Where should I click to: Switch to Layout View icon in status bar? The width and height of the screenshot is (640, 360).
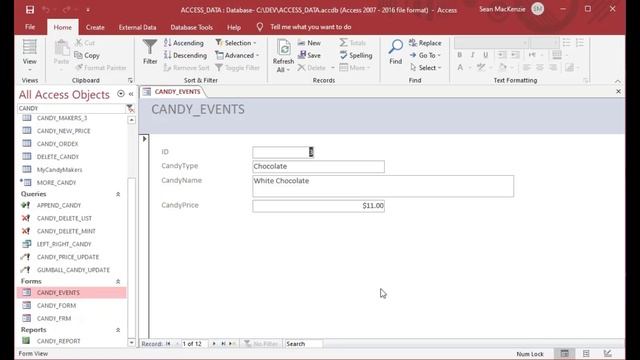point(586,353)
